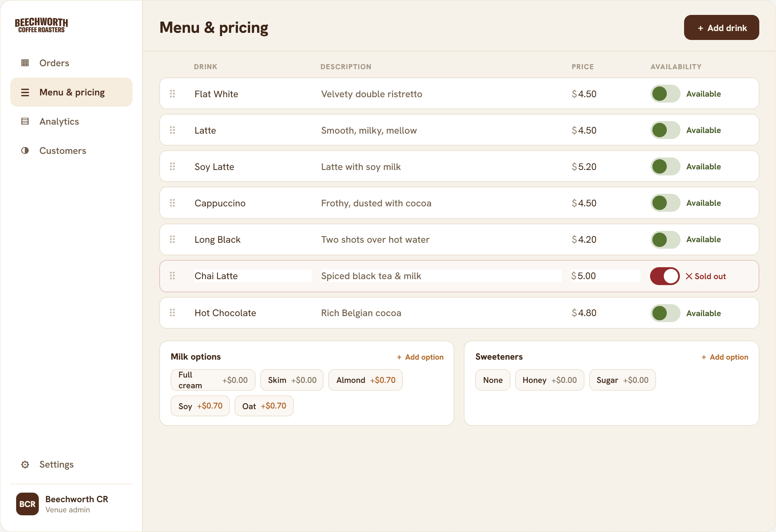Screen dimensions: 776x532
Task: Select Menu & pricing in sidebar
Action: click(x=71, y=92)
